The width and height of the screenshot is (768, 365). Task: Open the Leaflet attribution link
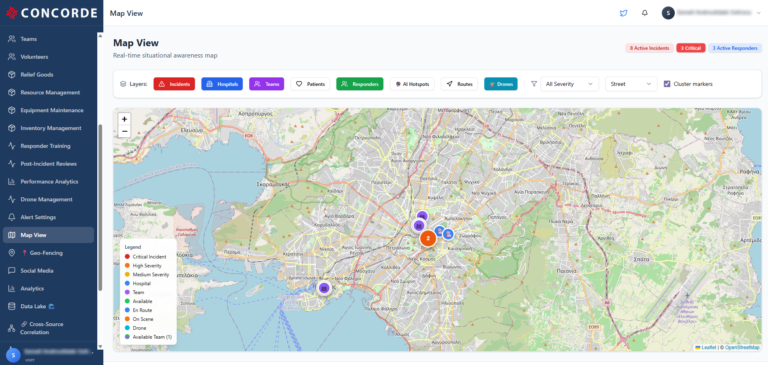coord(705,347)
